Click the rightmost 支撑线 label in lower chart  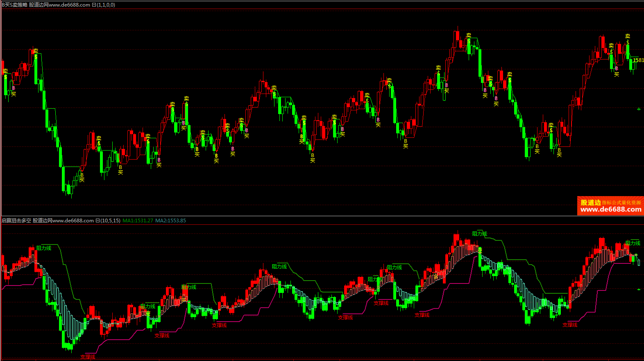click(570, 325)
